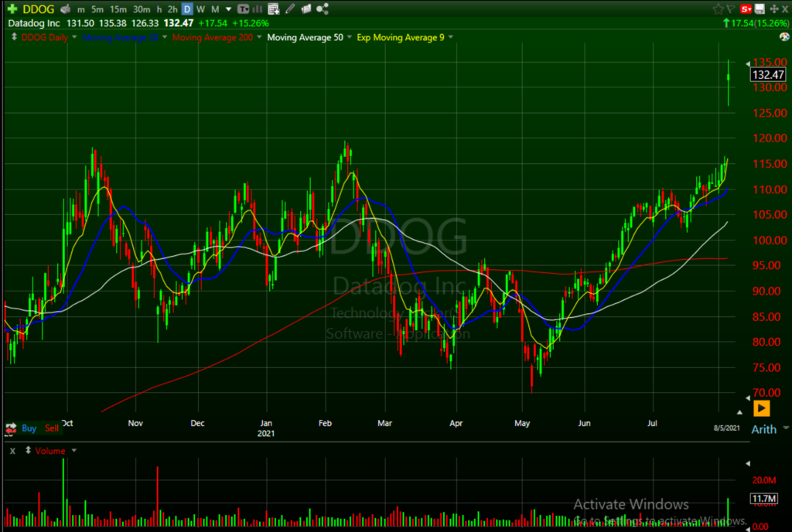Click the green up arrow 17.54(15.26%) readout
This screenshot has width=792, height=532.
point(756,23)
